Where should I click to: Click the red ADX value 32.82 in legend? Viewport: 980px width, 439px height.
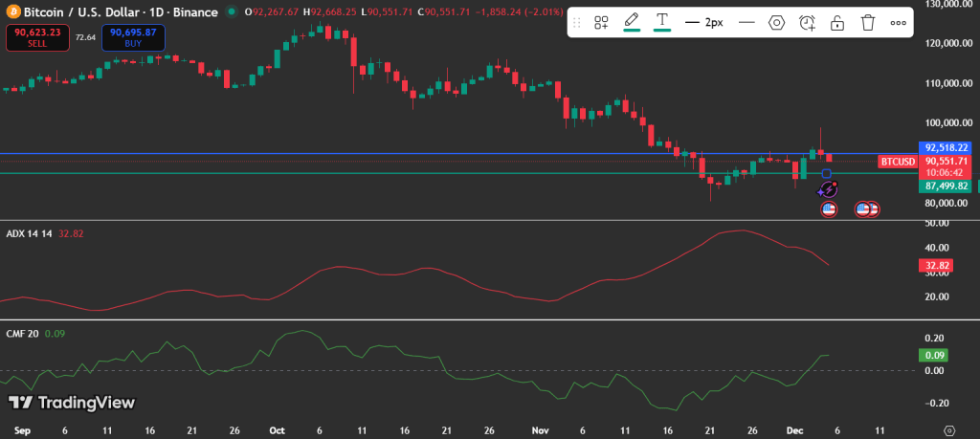(71, 233)
